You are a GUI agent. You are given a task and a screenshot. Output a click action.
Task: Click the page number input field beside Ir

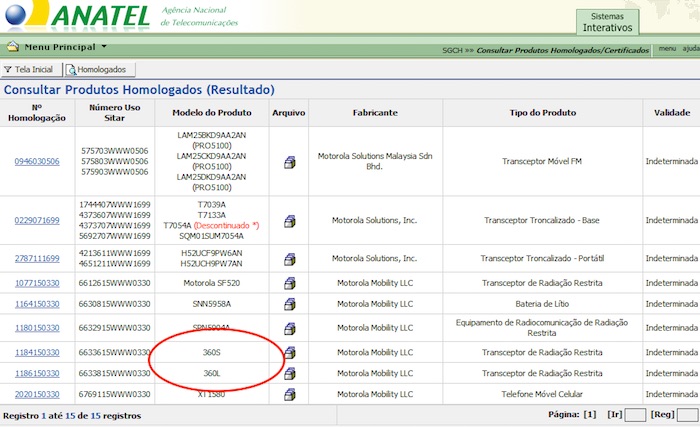635,415
